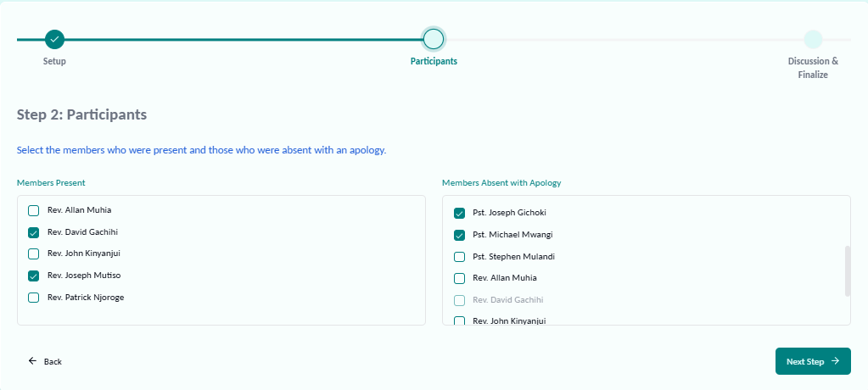
Task: Mark Rev. John Kinyanjui as present
Action: [34, 253]
